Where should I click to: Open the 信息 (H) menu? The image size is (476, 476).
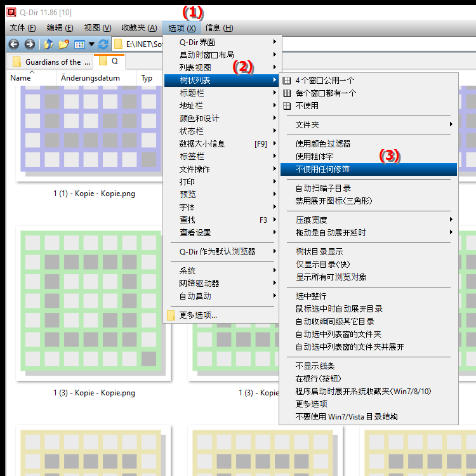[219, 28]
